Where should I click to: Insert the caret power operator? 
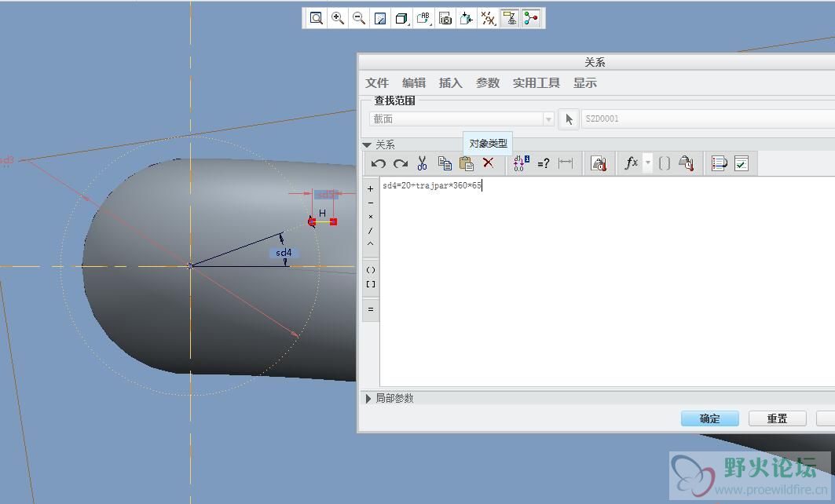371,243
